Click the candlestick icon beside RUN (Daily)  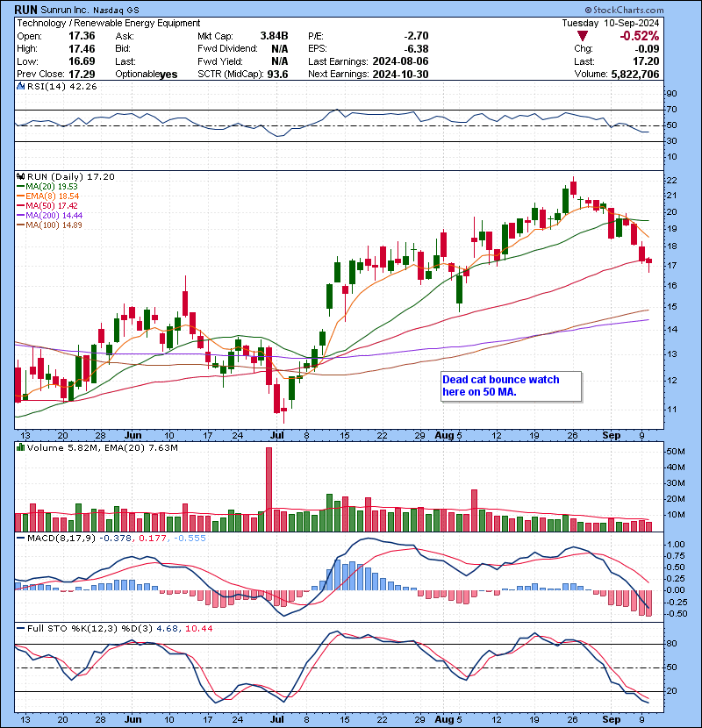pyautogui.click(x=20, y=176)
